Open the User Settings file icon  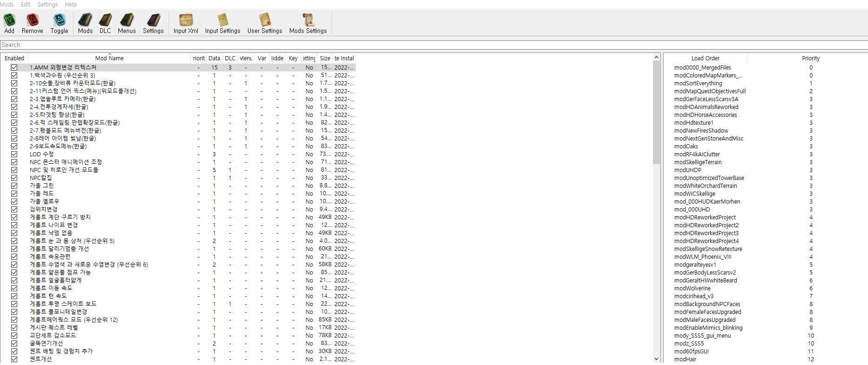(265, 20)
